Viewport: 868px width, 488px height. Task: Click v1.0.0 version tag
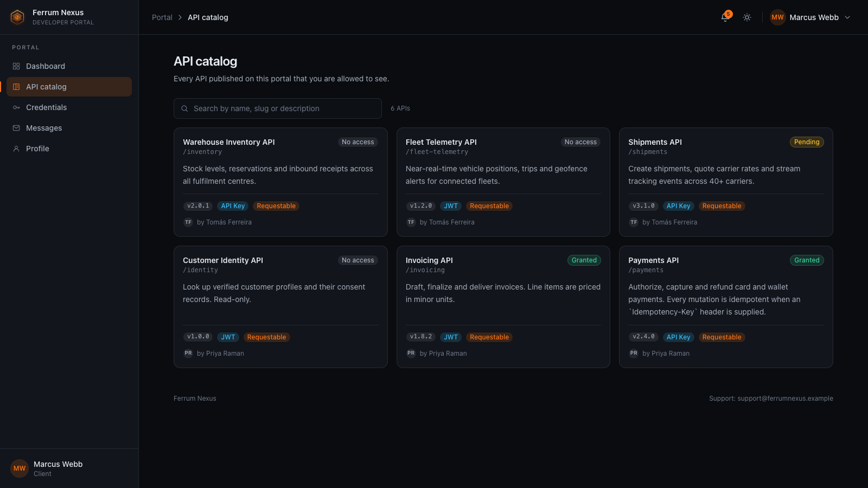coord(198,337)
